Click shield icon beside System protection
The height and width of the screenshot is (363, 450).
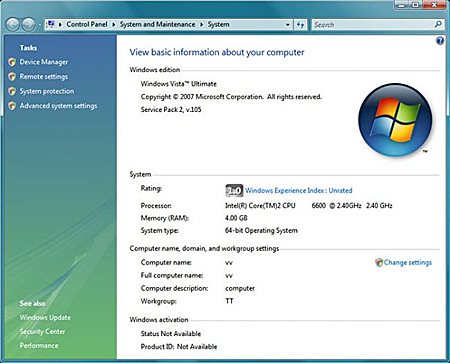12,91
